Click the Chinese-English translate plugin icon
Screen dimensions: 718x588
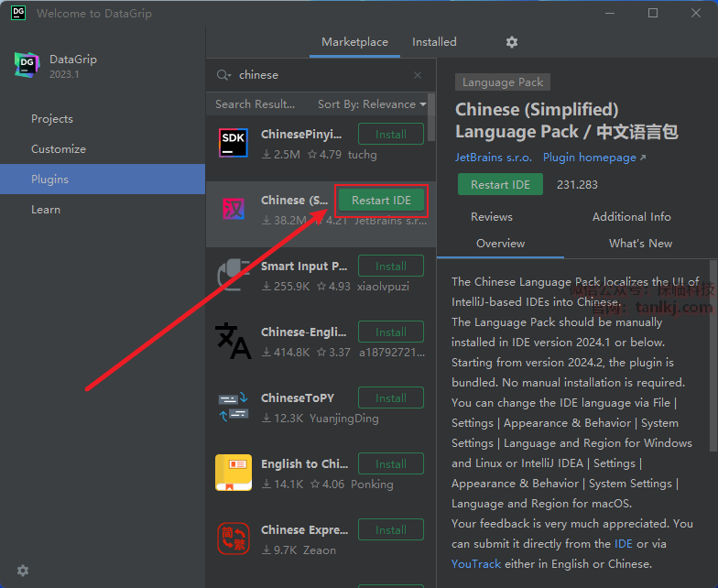234,342
